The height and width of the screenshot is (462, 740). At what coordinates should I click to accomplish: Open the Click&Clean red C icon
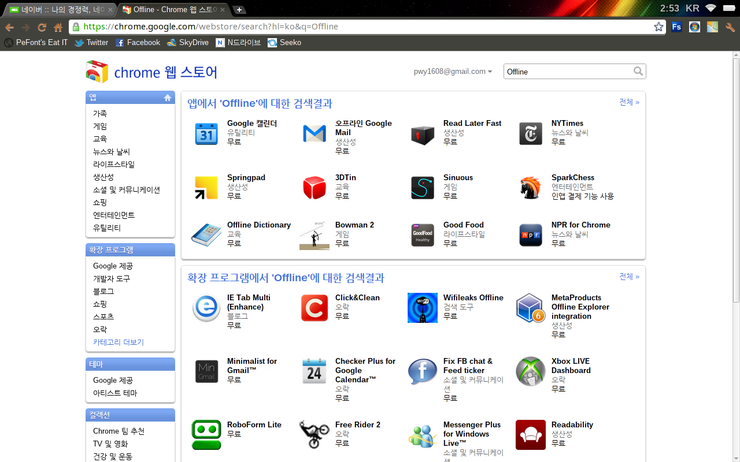click(314, 308)
